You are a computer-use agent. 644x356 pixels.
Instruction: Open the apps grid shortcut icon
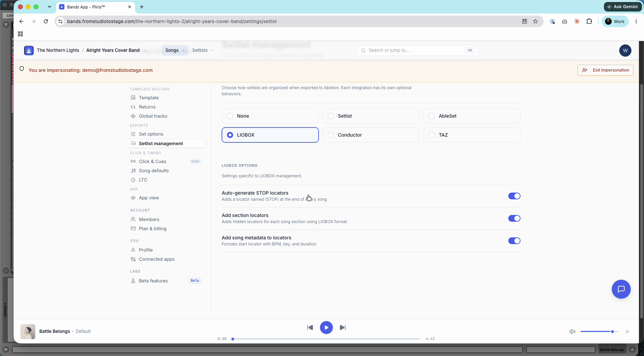pos(20,34)
